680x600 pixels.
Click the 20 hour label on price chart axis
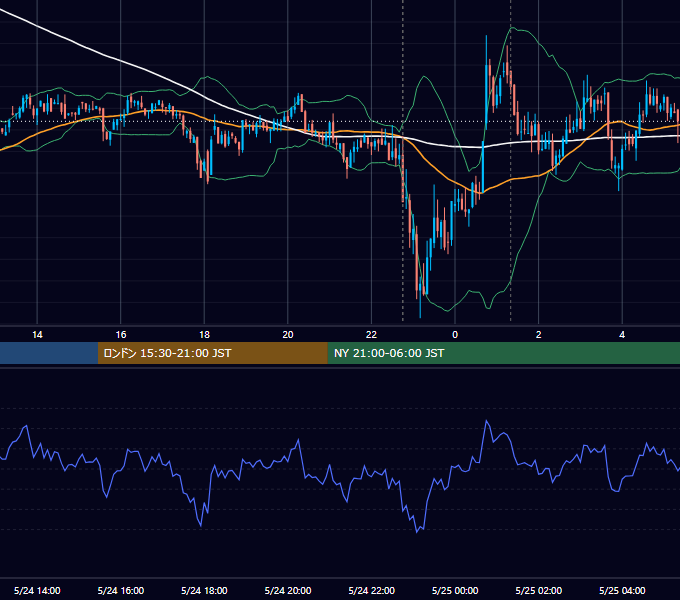coord(288,335)
